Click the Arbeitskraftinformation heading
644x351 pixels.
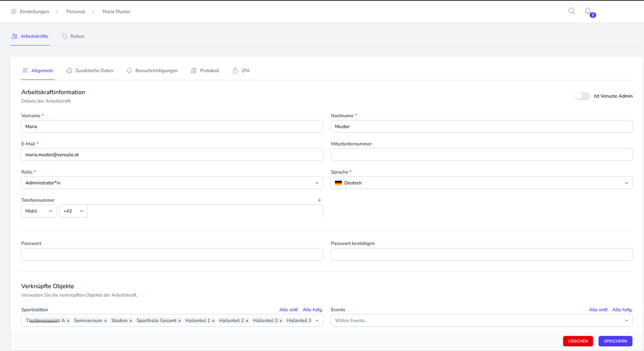coord(53,92)
